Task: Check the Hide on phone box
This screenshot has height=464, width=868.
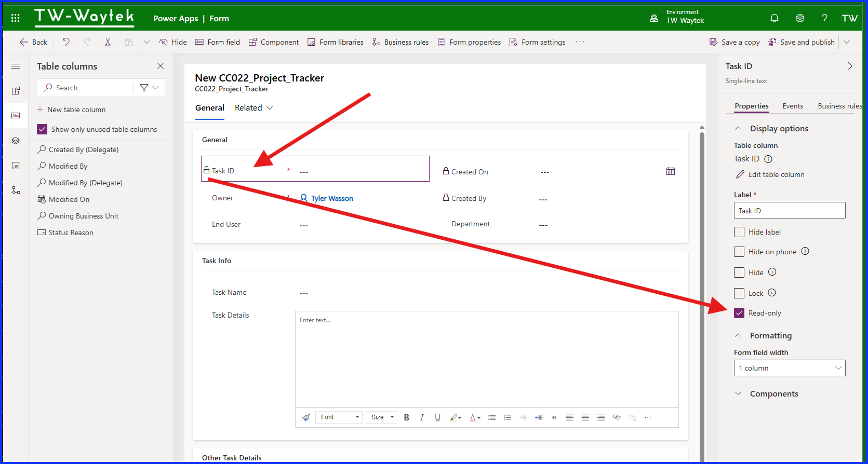Action: [x=739, y=252]
